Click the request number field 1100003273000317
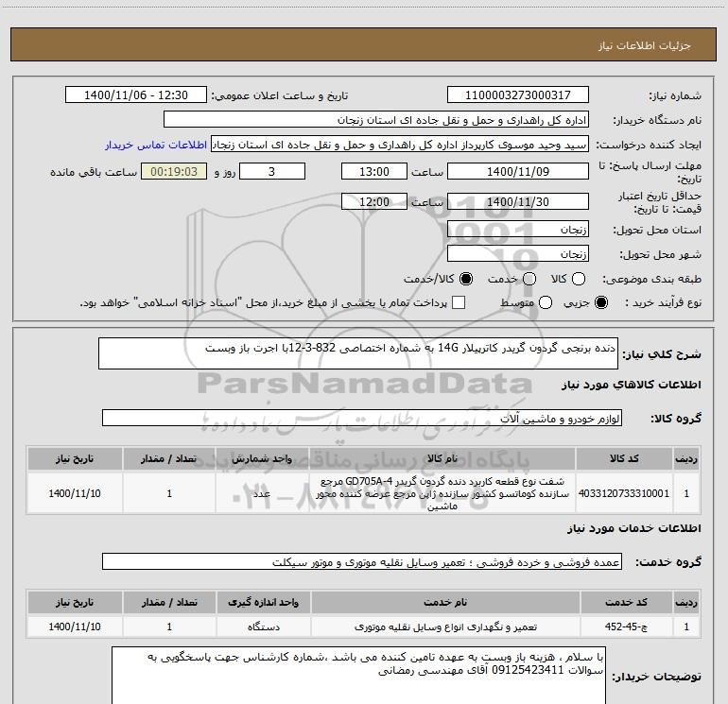 tap(518, 95)
